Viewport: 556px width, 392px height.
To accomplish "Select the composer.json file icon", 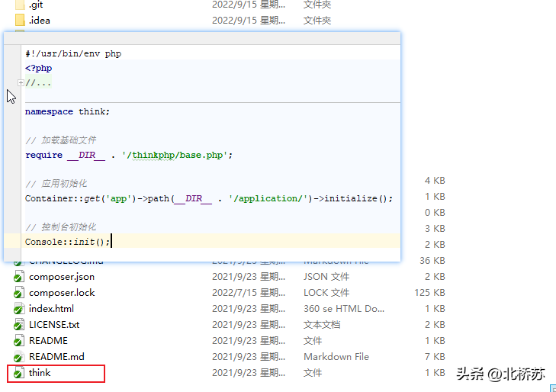I will click(19, 277).
